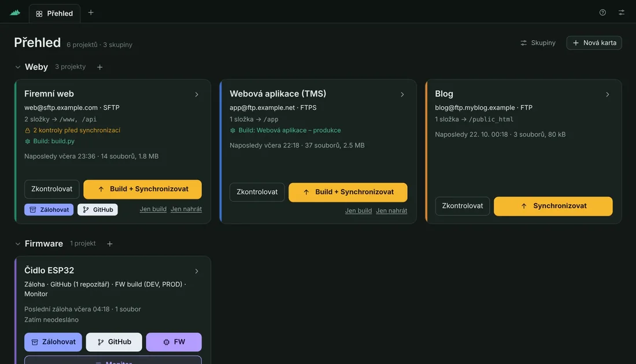Add a project to the Firmware group
Image resolution: width=636 pixels, height=364 pixels.
pos(109,244)
